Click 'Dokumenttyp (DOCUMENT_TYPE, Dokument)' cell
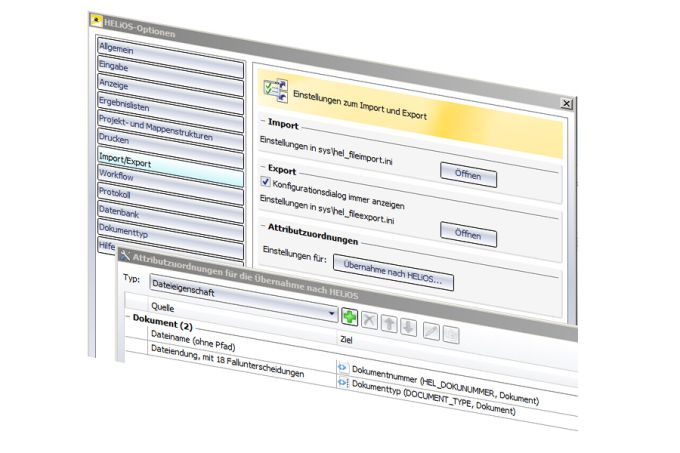The width and height of the screenshot is (680, 453). (x=434, y=398)
